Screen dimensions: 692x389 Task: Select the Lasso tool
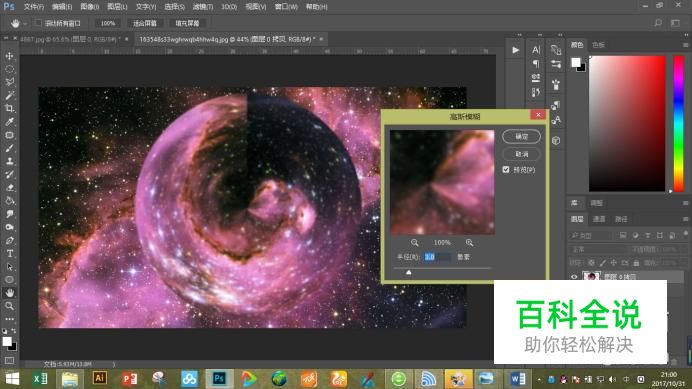click(9, 82)
